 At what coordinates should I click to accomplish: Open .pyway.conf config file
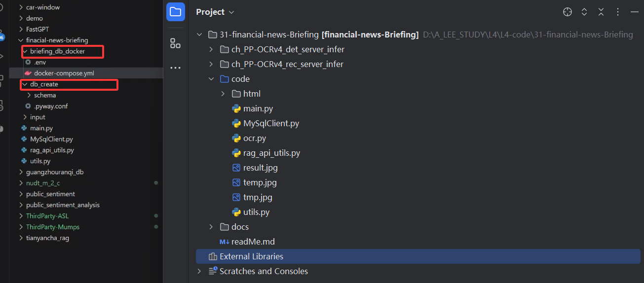point(51,106)
